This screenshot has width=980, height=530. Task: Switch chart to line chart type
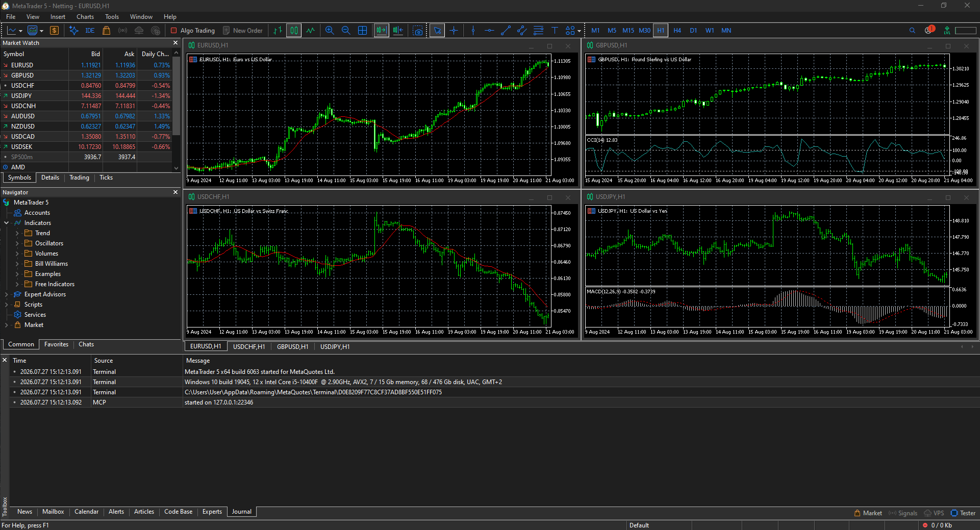coord(310,31)
